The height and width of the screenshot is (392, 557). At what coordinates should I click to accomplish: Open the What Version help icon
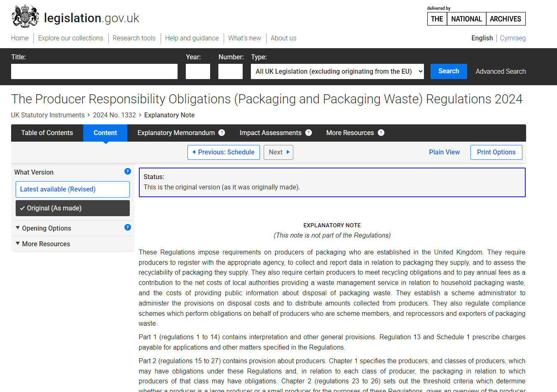click(128, 171)
